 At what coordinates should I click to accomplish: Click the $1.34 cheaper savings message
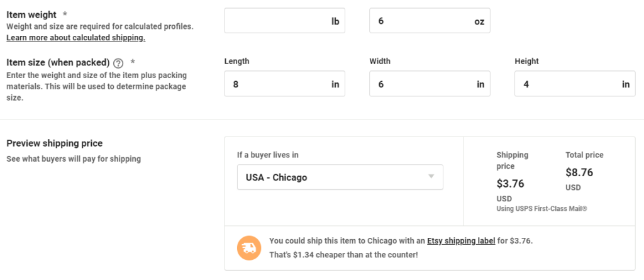(x=343, y=254)
